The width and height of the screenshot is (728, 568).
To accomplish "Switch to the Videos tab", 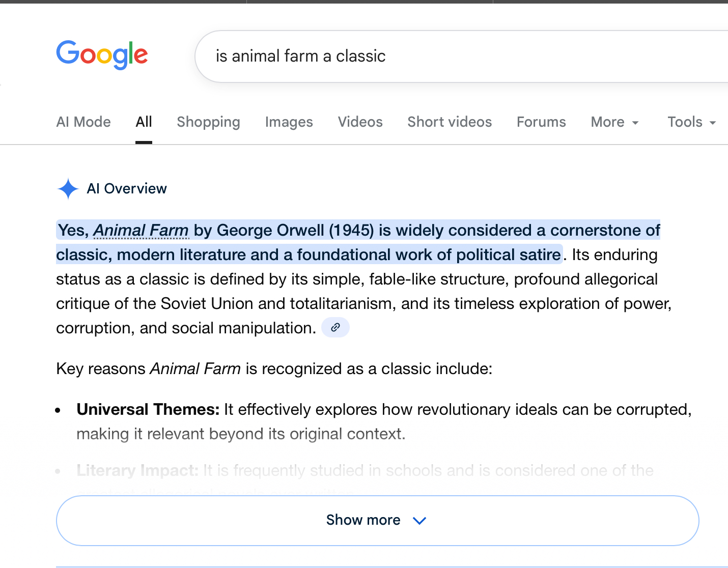I will click(x=360, y=122).
